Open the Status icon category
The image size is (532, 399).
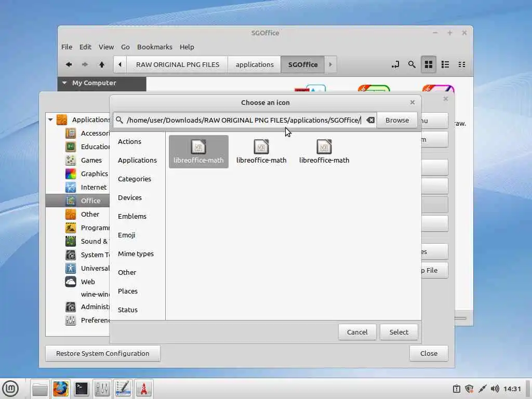click(x=128, y=310)
